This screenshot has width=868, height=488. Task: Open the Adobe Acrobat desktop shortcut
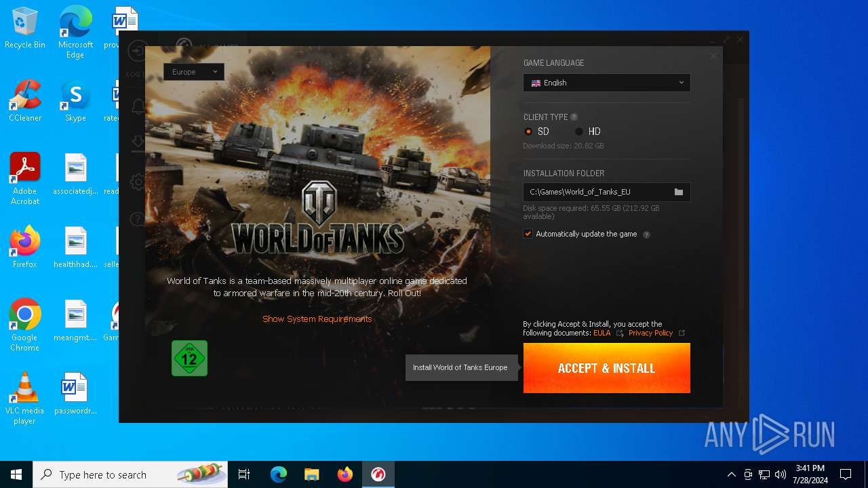point(25,179)
